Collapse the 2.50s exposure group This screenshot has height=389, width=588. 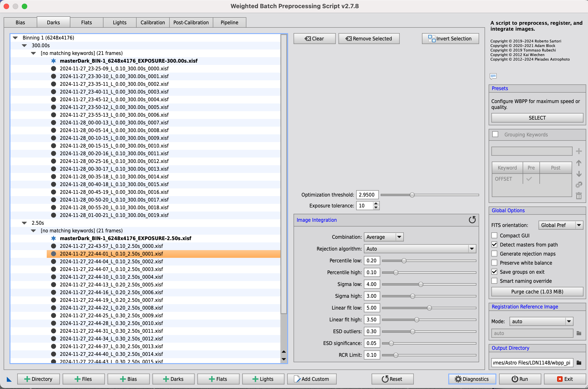point(24,223)
